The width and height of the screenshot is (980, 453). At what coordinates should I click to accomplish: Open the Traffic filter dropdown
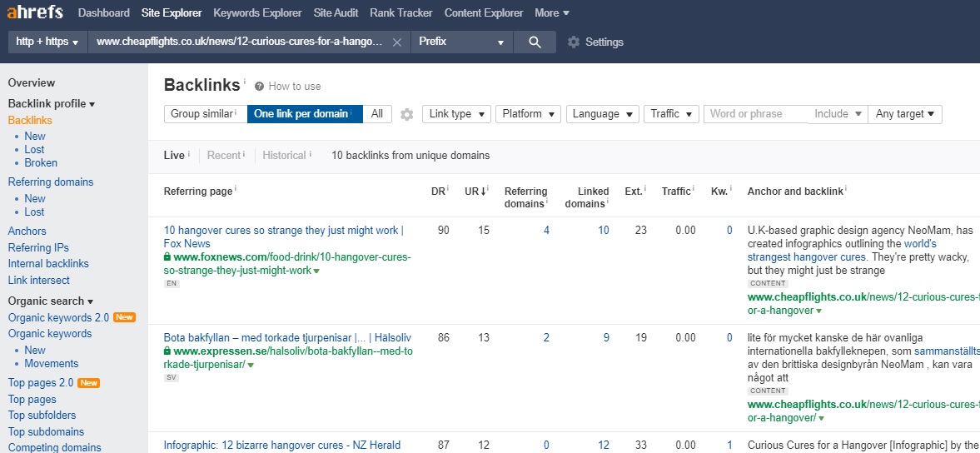pyautogui.click(x=671, y=114)
